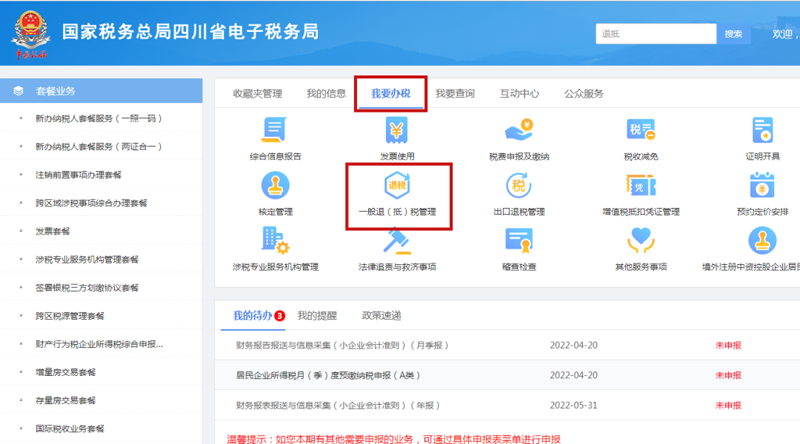This screenshot has height=444, width=800.
Task: Switch to the 我要查询 tab
Action: coord(454,93)
